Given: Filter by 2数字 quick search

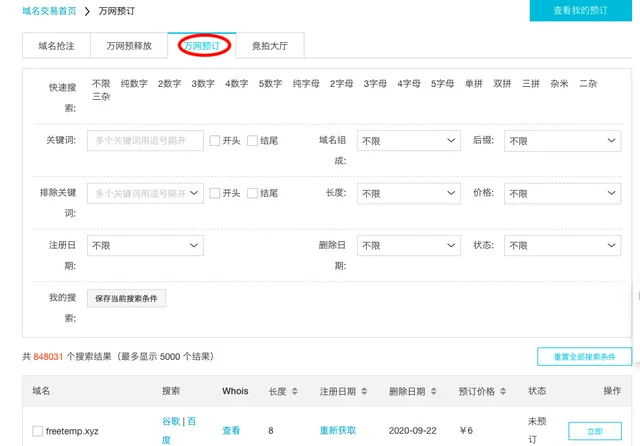Looking at the screenshot, I should pyautogui.click(x=169, y=84).
